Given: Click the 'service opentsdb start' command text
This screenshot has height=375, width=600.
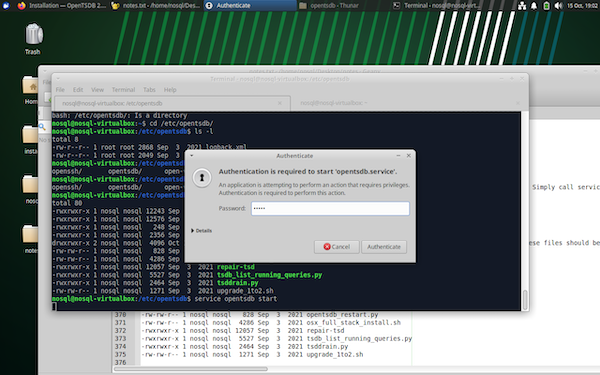Looking at the screenshot, I should click(x=235, y=299).
